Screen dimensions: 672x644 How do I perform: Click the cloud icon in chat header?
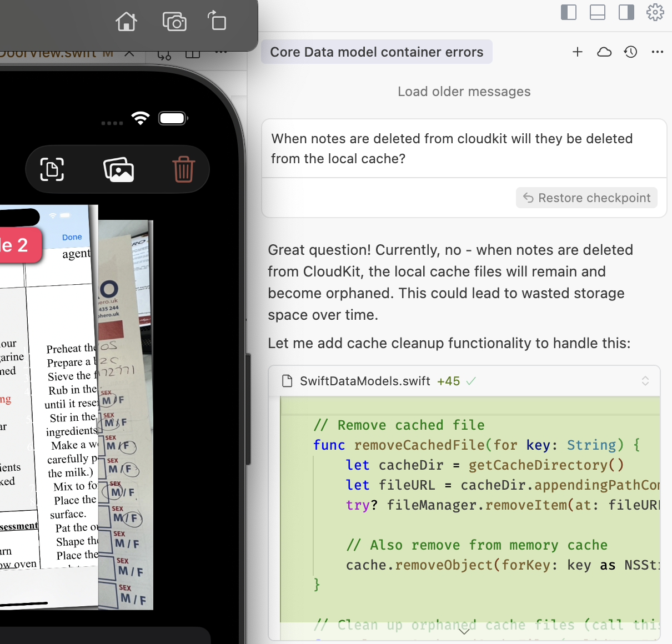604,52
